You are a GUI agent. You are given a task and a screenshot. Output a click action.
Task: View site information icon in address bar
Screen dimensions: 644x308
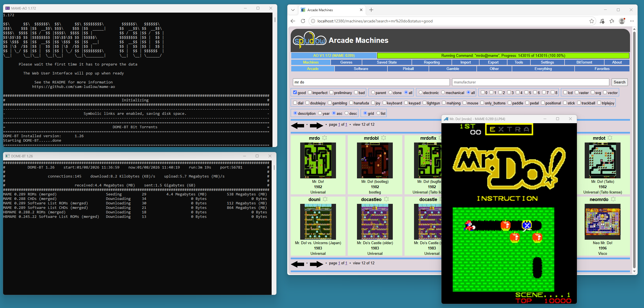(313, 21)
